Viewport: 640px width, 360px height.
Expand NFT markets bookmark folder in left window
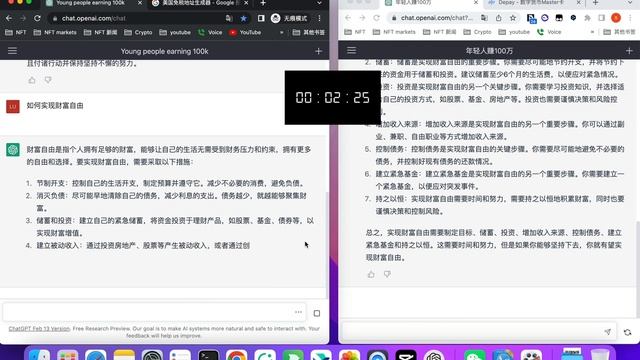[x=55, y=32]
